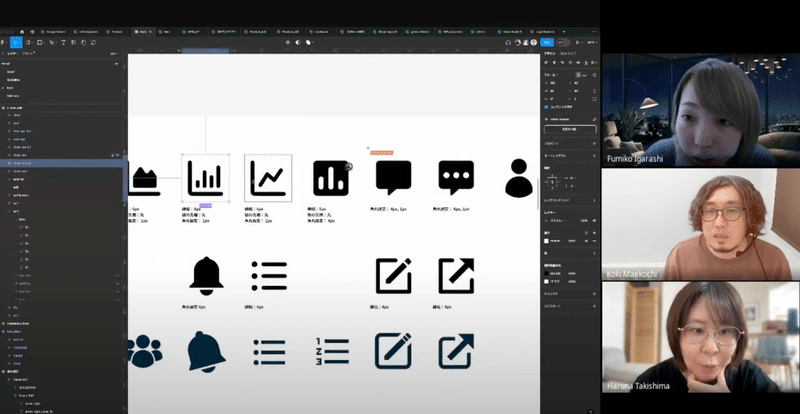This screenshot has height=414, width=800.
Task: Toggle Dev Mode switch
Action: point(563,42)
